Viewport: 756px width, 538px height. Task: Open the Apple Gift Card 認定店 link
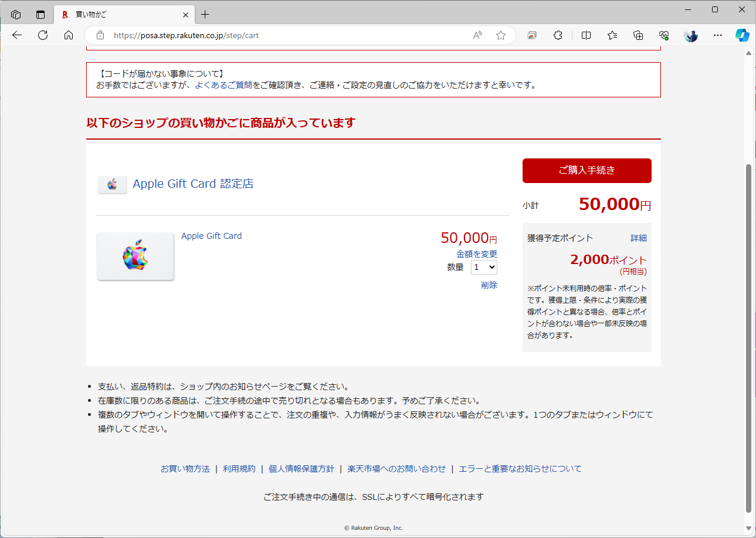193,184
